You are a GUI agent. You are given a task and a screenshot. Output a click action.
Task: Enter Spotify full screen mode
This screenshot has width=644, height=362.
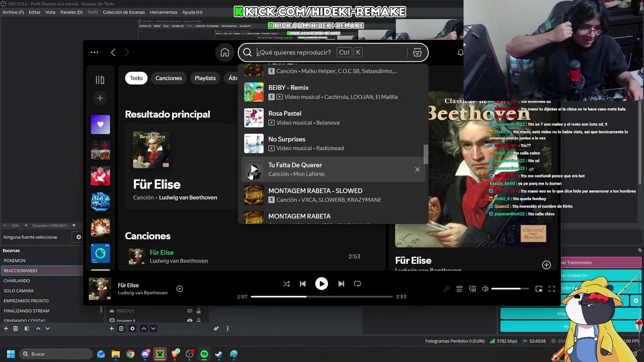(551, 289)
